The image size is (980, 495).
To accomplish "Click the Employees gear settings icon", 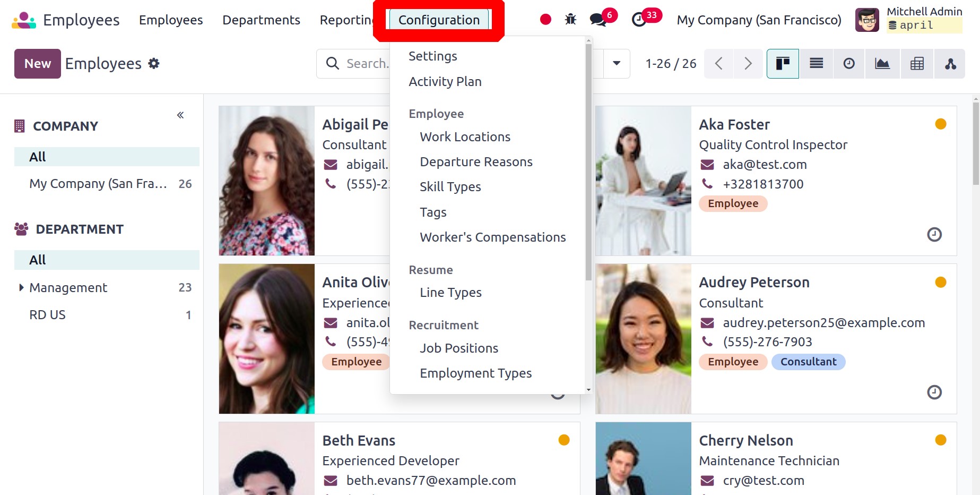I will (154, 64).
